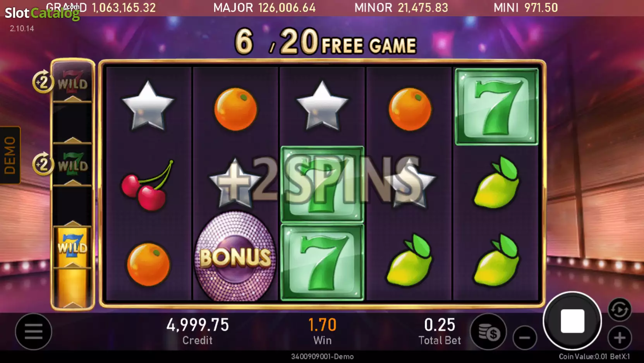The height and width of the screenshot is (363, 644).
Task: Click the blue 7 WILD gold meter
Action: (x=72, y=247)
